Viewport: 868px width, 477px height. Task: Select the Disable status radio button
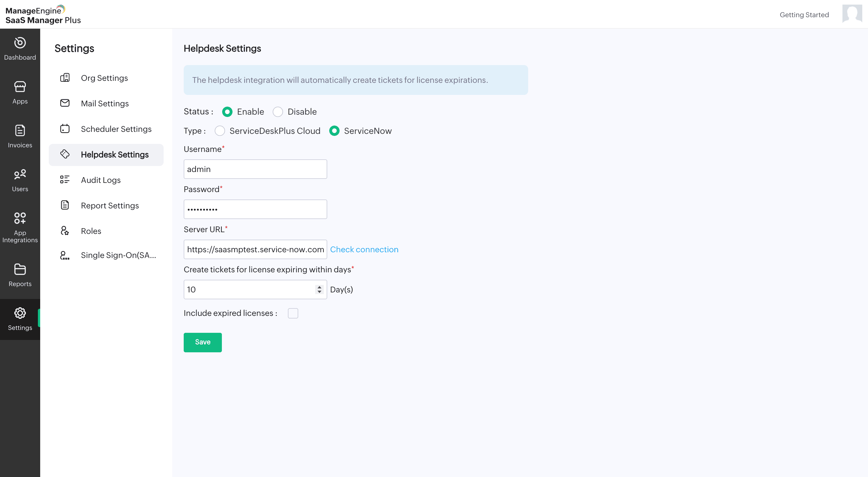point(278,112)
